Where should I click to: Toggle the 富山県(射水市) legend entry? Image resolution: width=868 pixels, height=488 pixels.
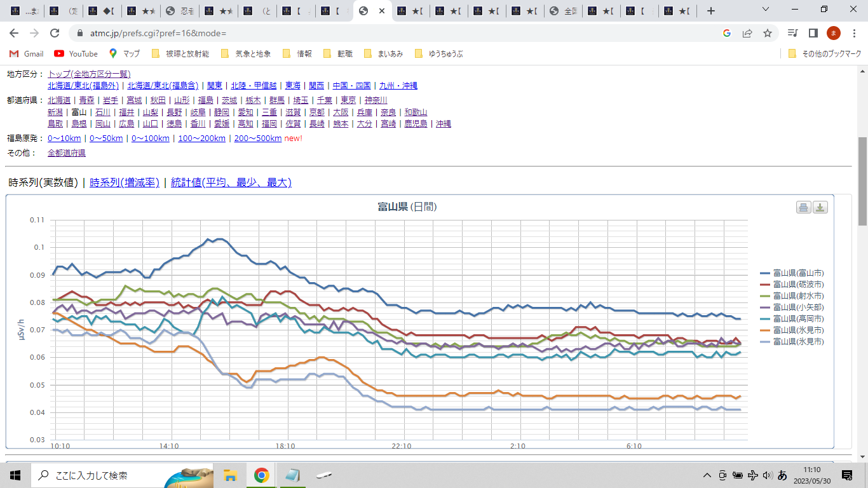tap(792, 295)
